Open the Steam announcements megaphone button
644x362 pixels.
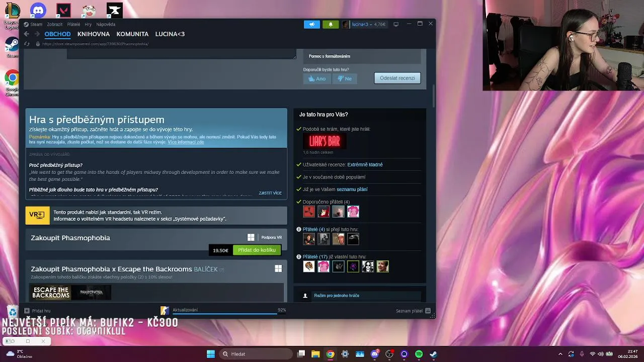[x=312, y=24]
